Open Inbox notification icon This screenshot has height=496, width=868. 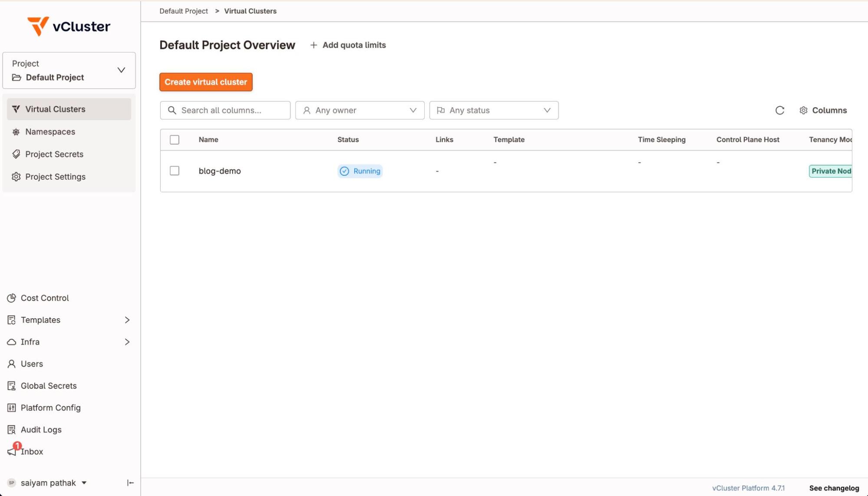click(x=12, y=451)
